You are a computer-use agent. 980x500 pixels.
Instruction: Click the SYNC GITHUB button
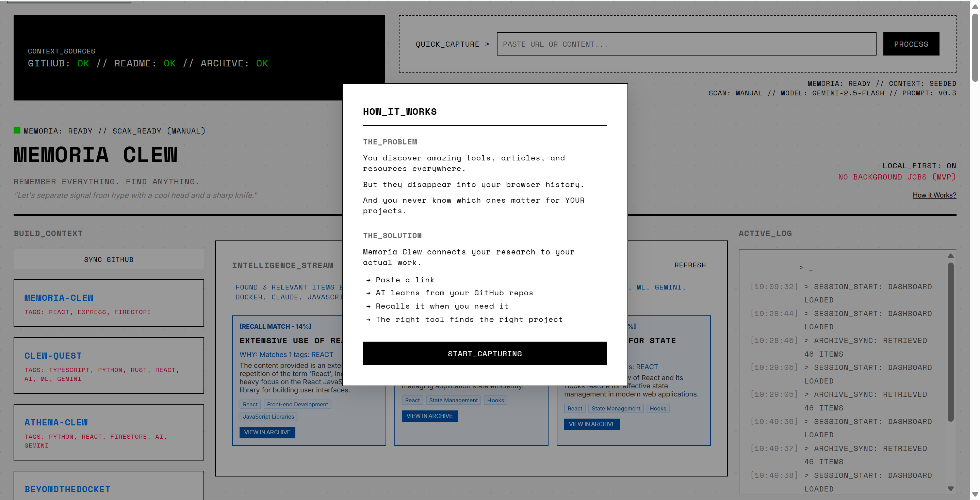pos(109,259)
